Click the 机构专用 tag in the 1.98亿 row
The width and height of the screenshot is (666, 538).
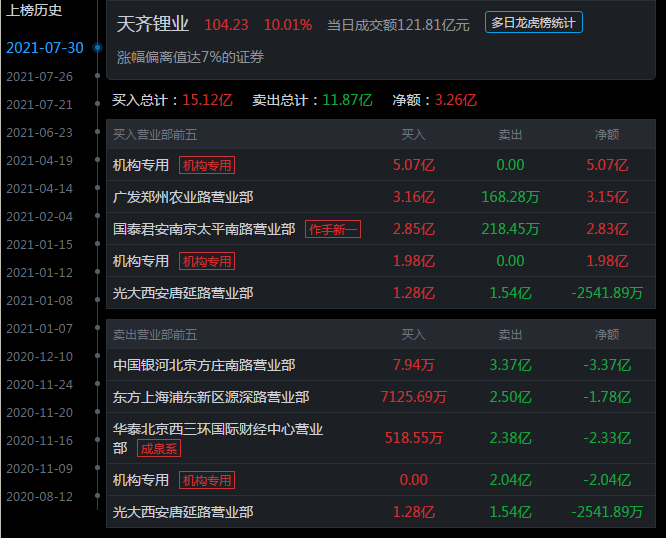point(207,261)
